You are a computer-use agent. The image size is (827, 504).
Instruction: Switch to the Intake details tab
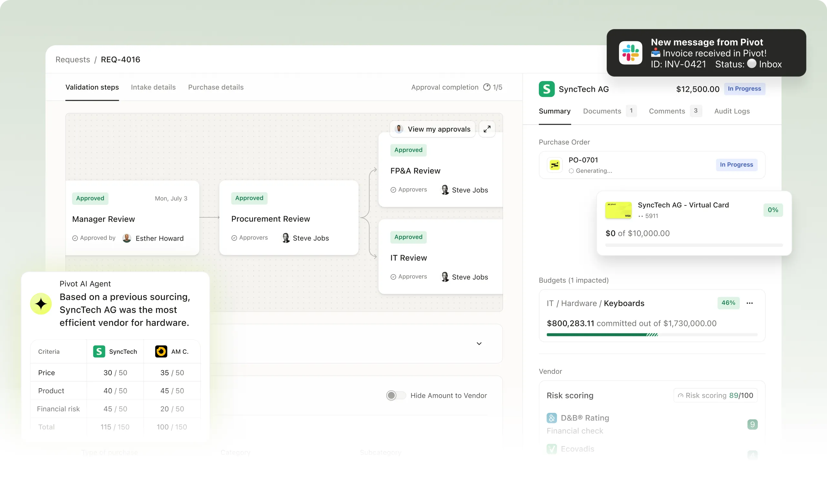click(153, 87)
